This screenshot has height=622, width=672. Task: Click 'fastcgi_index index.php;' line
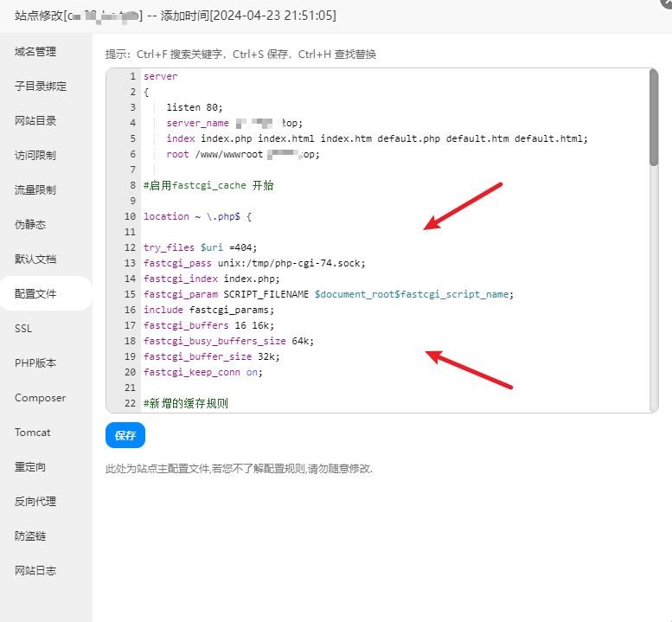[x=212, y=279]
